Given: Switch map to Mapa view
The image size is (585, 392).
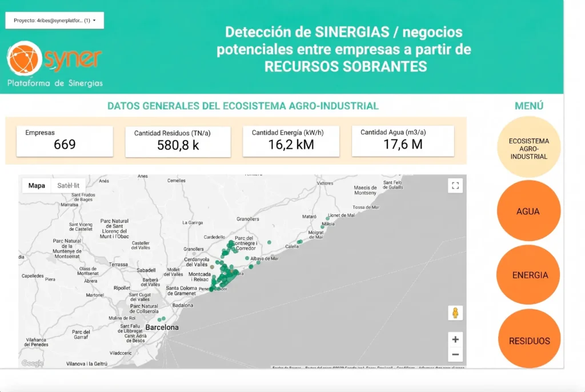Looking at the screenshot, I should (x=37, y=186).
